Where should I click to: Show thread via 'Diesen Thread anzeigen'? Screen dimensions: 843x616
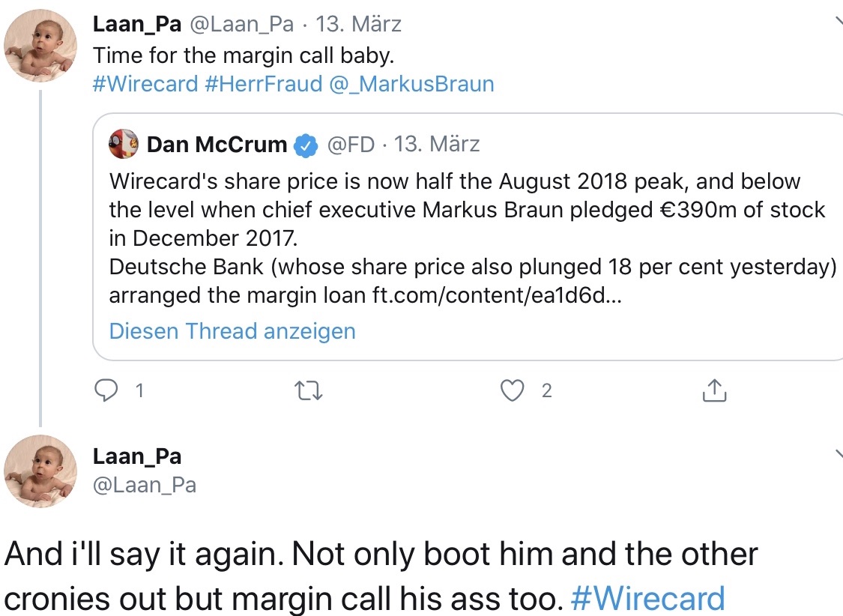(232, 331)
